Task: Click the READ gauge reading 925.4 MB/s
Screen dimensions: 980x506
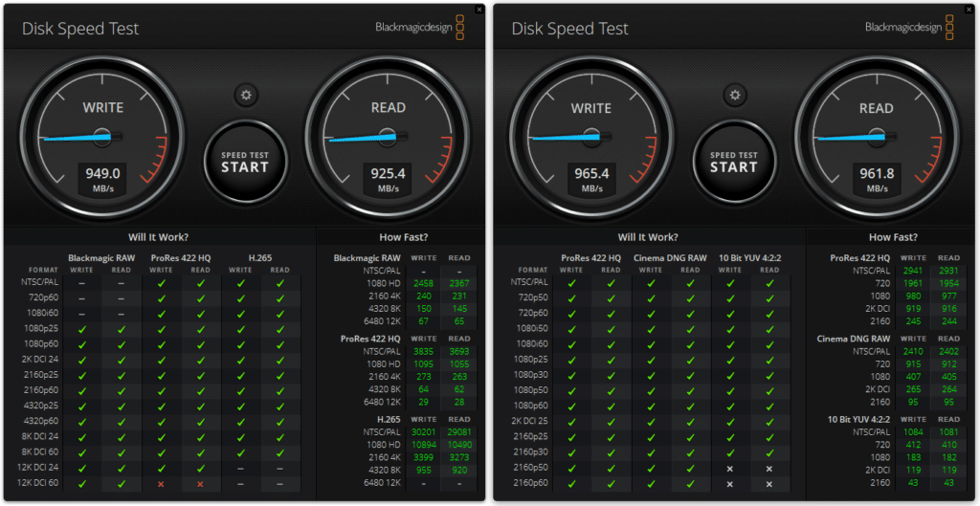Action: pos(388,138)
